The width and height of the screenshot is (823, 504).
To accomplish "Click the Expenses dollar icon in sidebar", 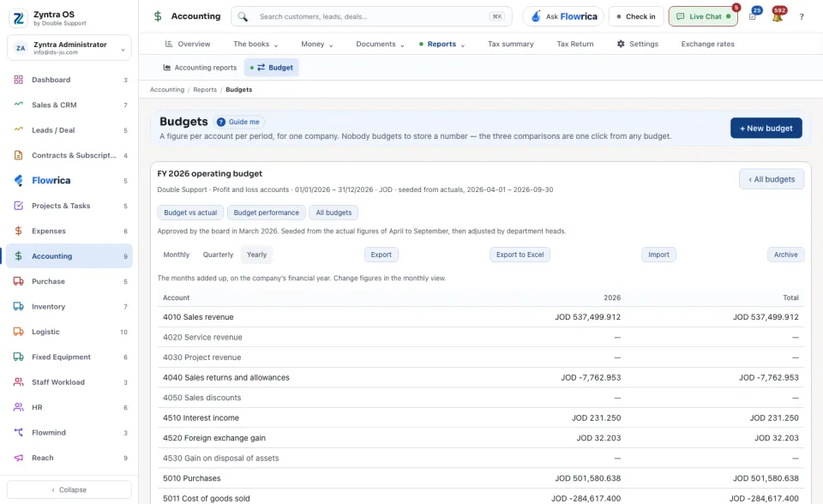I will [18, 231].
